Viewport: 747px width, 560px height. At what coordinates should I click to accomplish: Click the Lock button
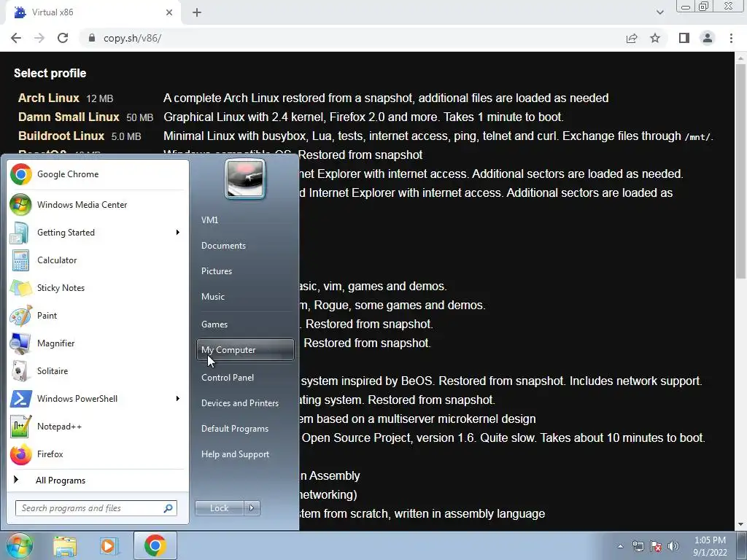click(x=219, y=508)
